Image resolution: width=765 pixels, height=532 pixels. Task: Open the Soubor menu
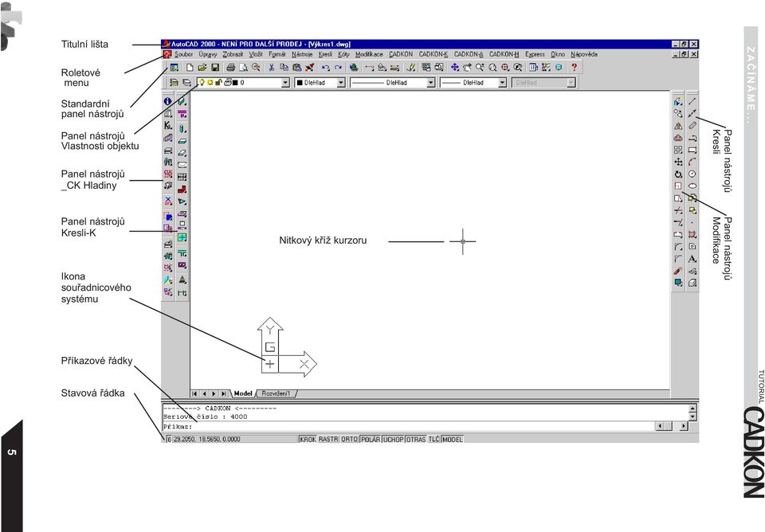[183, 55]
